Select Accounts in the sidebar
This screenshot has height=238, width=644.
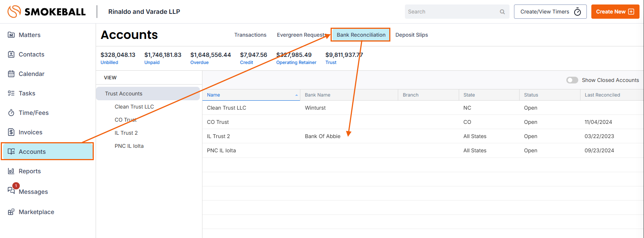tap(47, 152)
